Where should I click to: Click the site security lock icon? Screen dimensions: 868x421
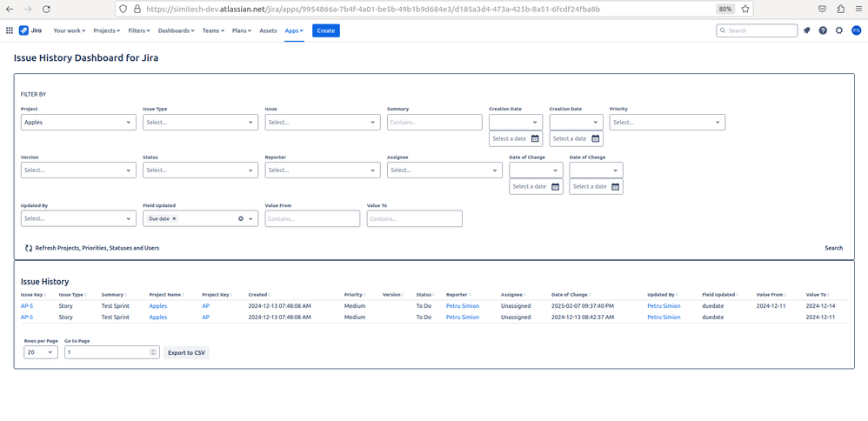[x=137, y=9]
